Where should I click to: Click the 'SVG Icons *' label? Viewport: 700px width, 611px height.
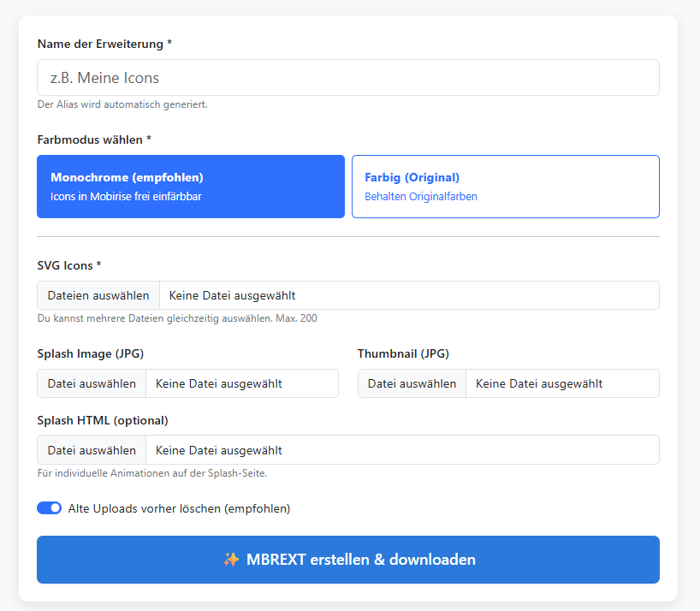click(x=69, y=265)
